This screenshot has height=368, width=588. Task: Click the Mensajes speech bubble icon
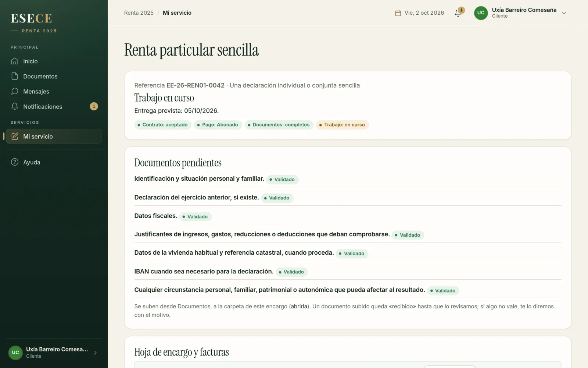pos(15,91)
